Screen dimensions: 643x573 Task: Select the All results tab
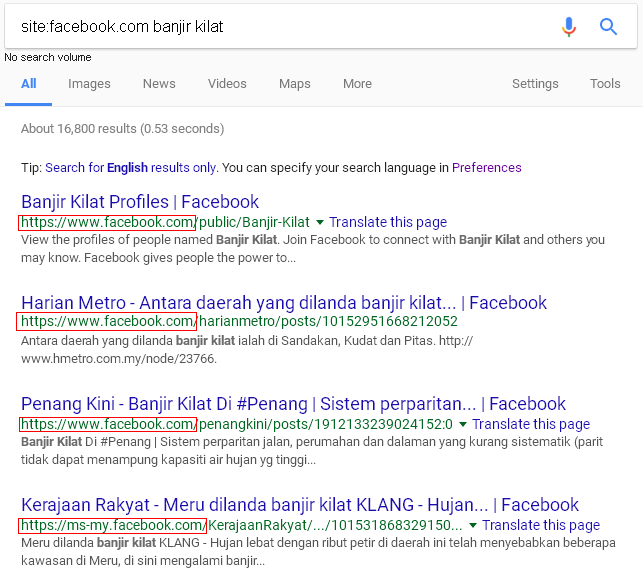point(29,84)
